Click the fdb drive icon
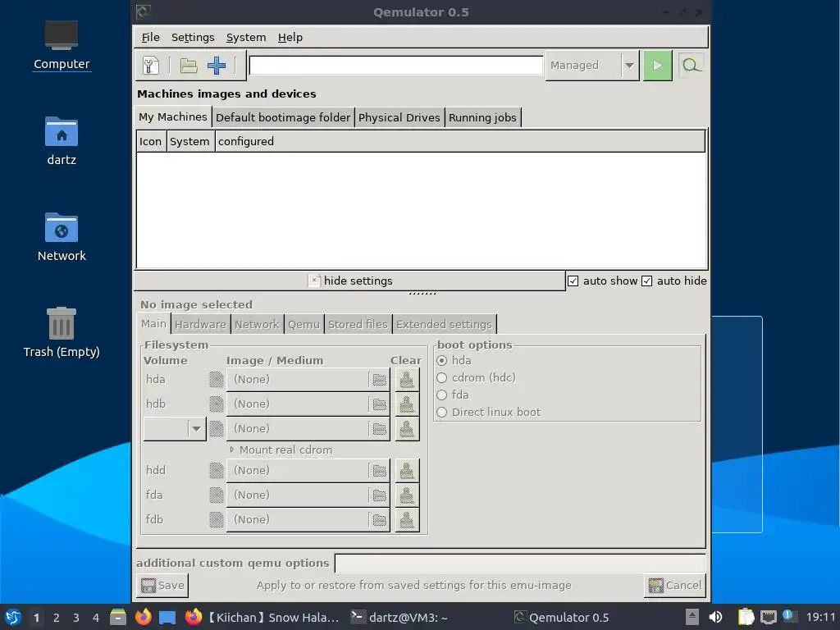Screen dimensions: 840x630 [x=217, y=519]
